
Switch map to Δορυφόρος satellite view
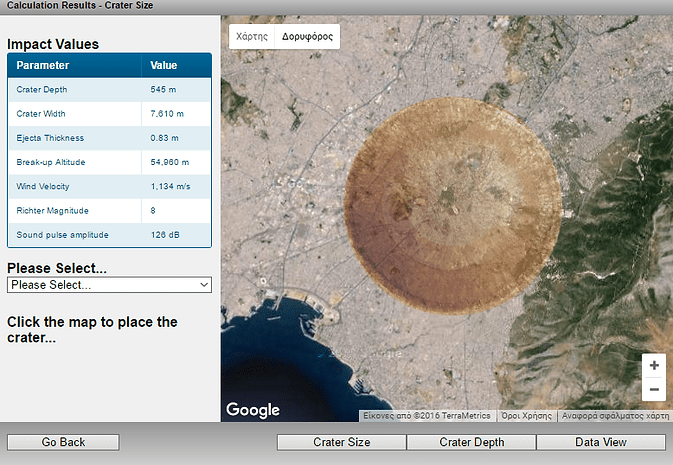click(x=307, y=36)
